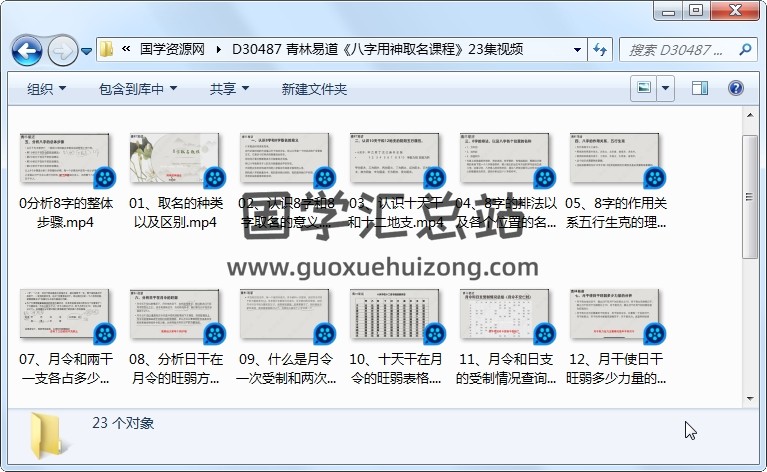Open the 共享 menu

coord(229,89)
